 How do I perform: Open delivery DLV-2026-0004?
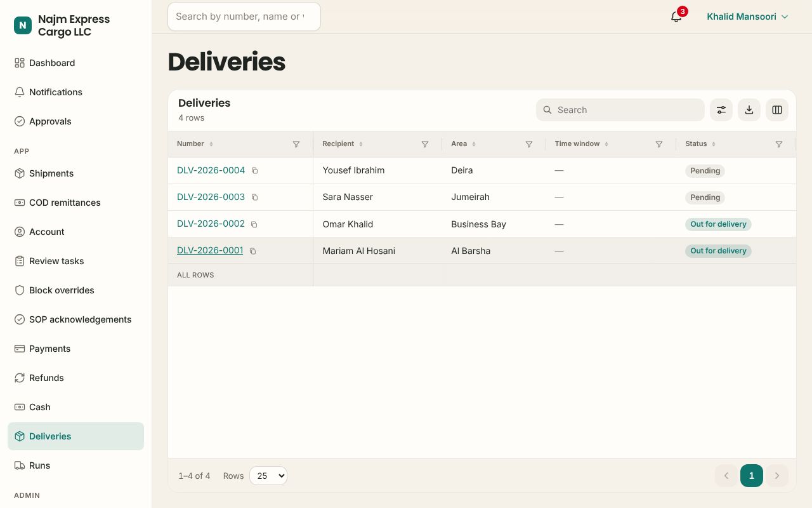tap(211, 170)
